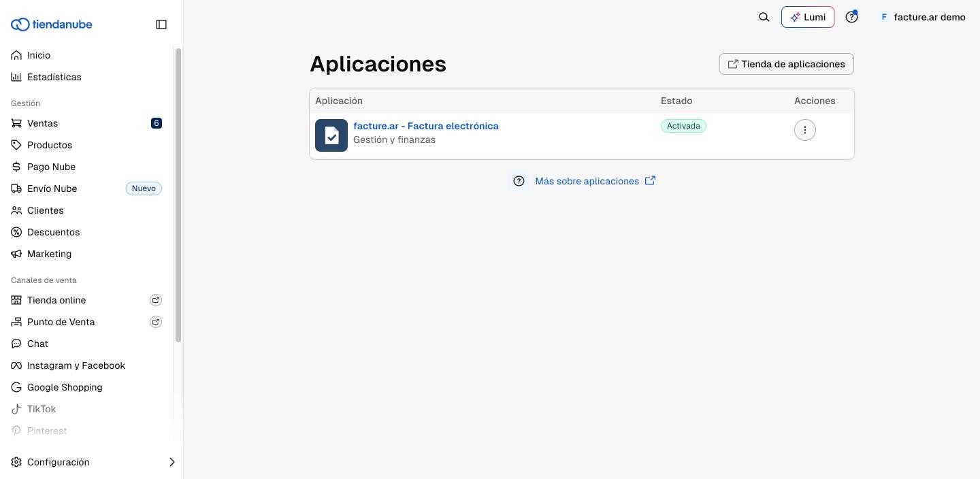Click the Inicio home icon
The width and height of the screenshot is (980, 479).
16,55
